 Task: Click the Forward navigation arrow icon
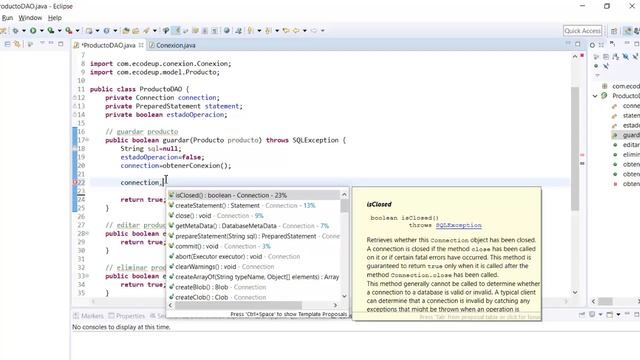[x=313, y=31]
